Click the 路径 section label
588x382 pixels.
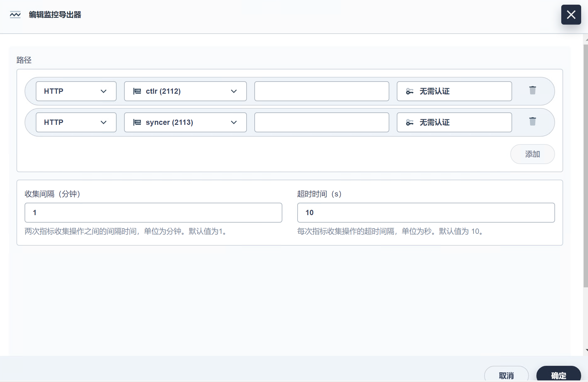[24, 60]
